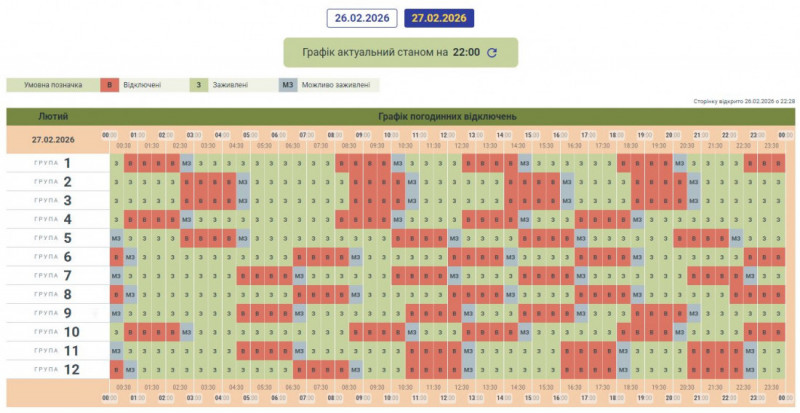This screenshot has width=800, height=413.
Task: Select the Група 2 row label
Action: pyautogui.click(x=53, y=182)
